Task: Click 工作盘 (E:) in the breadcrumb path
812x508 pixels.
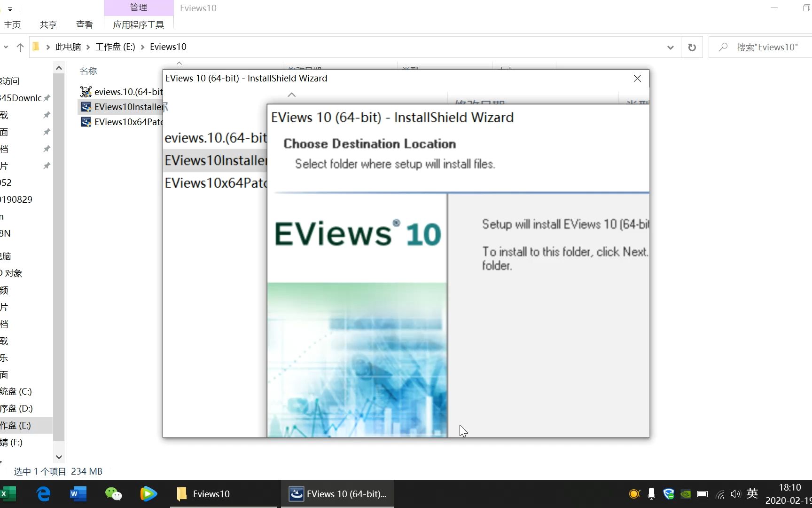Action: point(115,47)
